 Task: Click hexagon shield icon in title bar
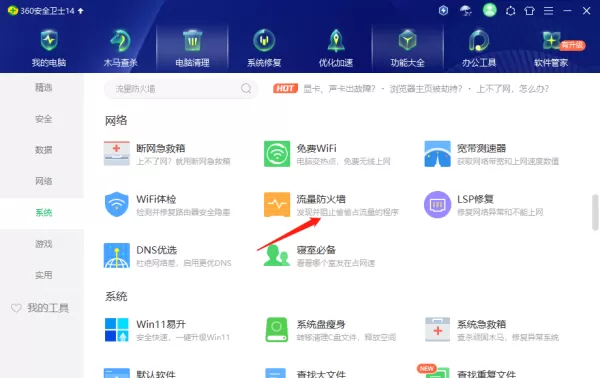point(443,11)
